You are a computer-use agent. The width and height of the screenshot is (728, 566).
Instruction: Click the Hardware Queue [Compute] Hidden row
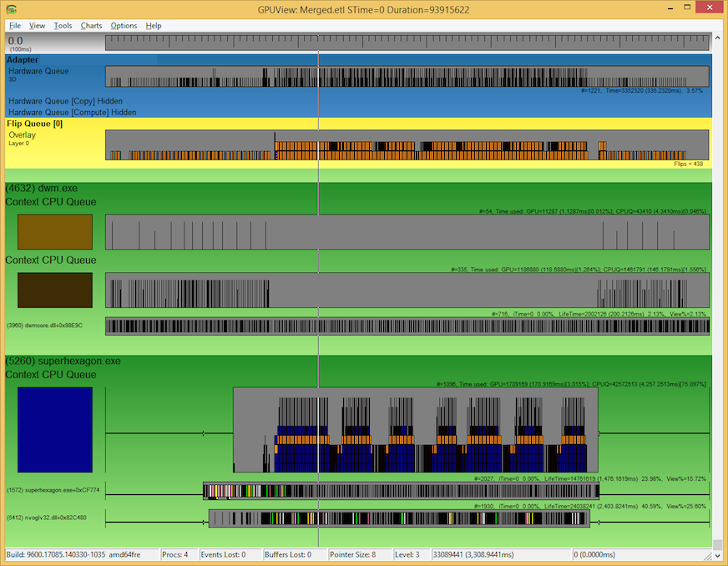73,113
